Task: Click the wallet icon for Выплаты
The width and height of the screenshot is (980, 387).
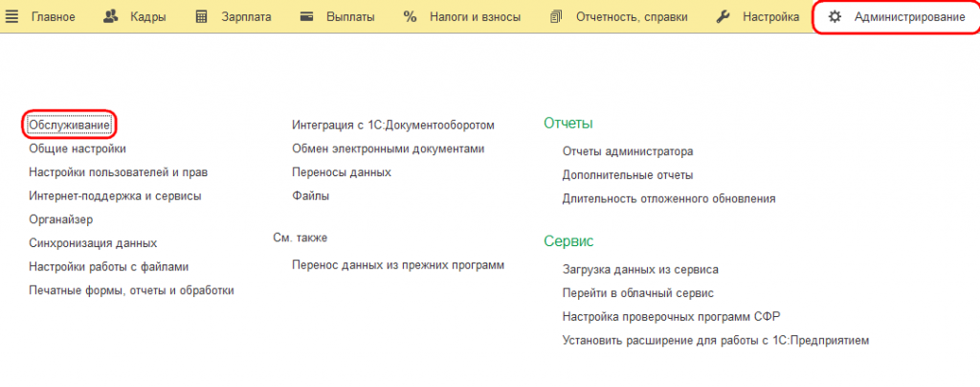Action: coord(306,17)
